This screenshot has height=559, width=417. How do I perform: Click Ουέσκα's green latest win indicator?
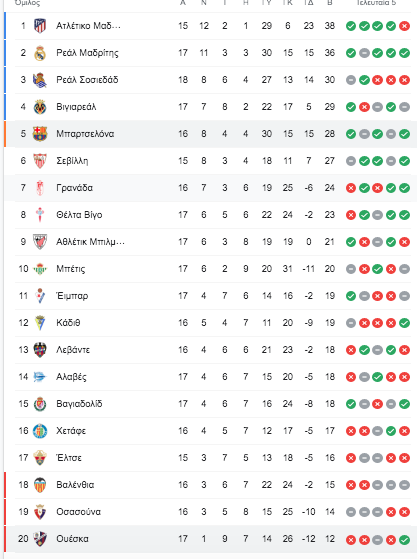point(404,540)
